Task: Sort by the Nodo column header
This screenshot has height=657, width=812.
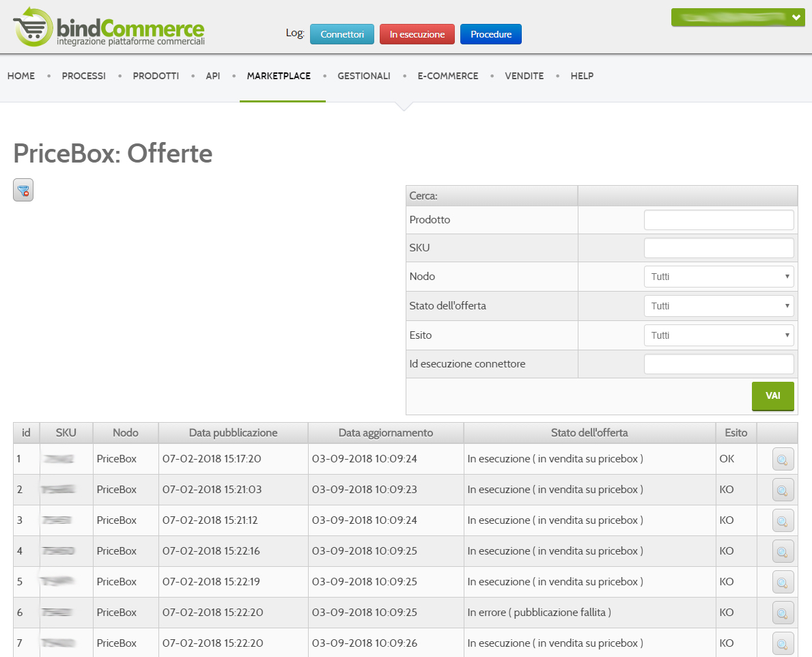Action: (126, 433)
